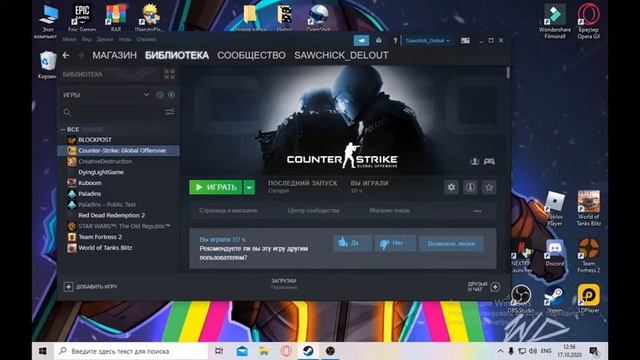Open Friends and Chat plus icon
Screen dimensions: 640x360
tap(495, 287)
